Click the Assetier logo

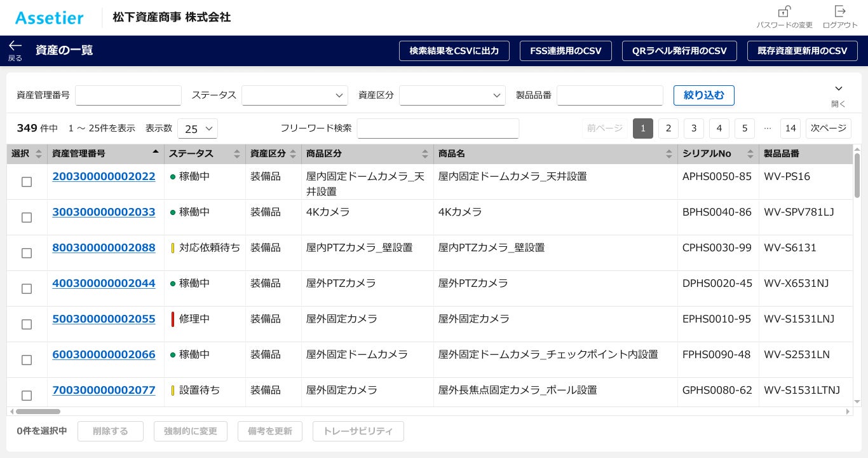[49, 18]
